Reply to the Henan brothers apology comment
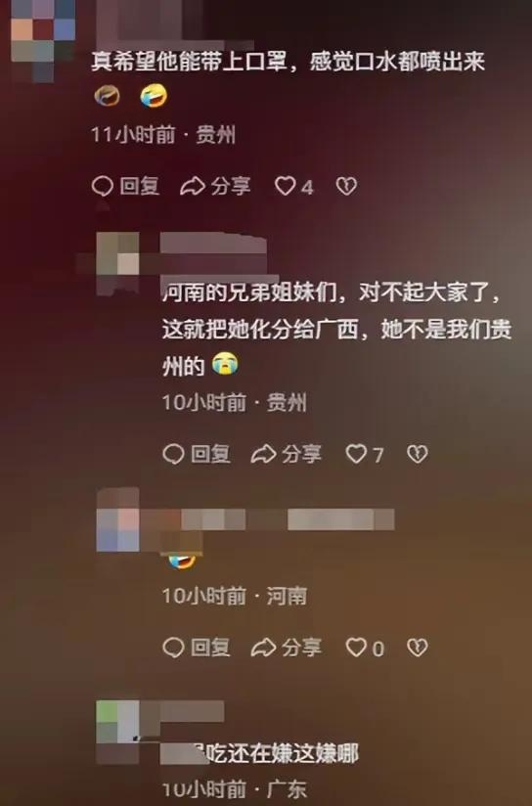The width and height of the screenshot is (532, 806). click(x=197, y=454)
